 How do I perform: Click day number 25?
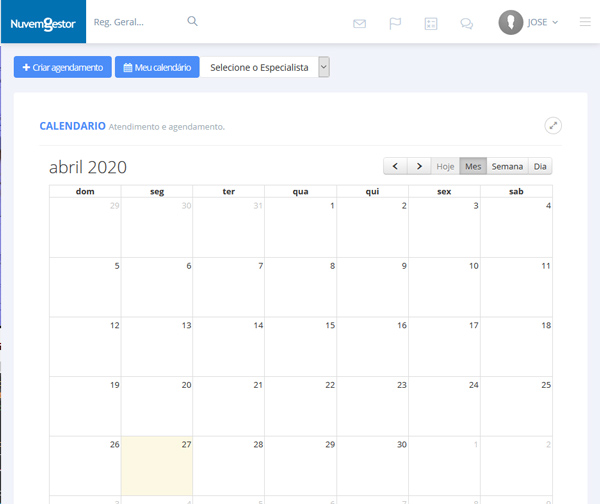[546, 385]
